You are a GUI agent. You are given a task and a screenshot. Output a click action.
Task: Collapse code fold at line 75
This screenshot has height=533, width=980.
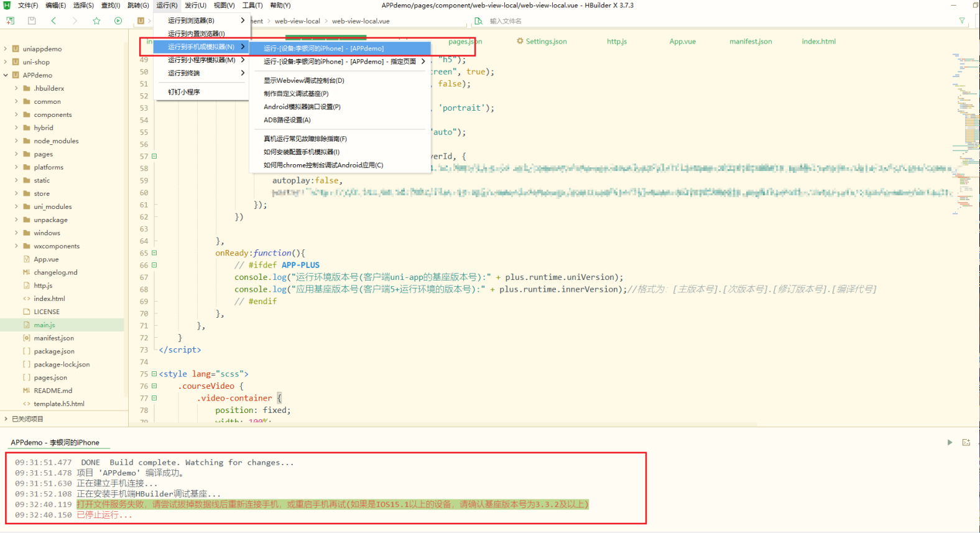pyautogui.click(x=154, y=374)
